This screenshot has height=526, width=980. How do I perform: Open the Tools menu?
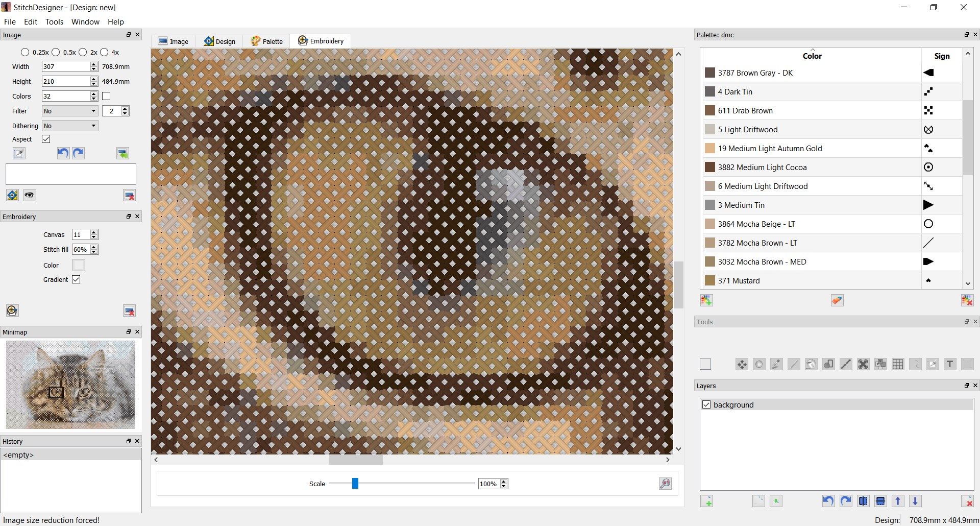54,22
